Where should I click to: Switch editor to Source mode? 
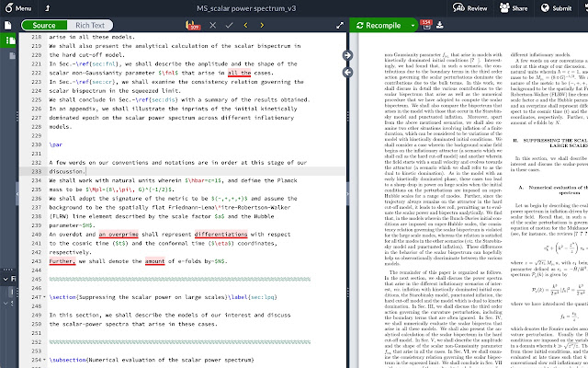tap(43, 26)
